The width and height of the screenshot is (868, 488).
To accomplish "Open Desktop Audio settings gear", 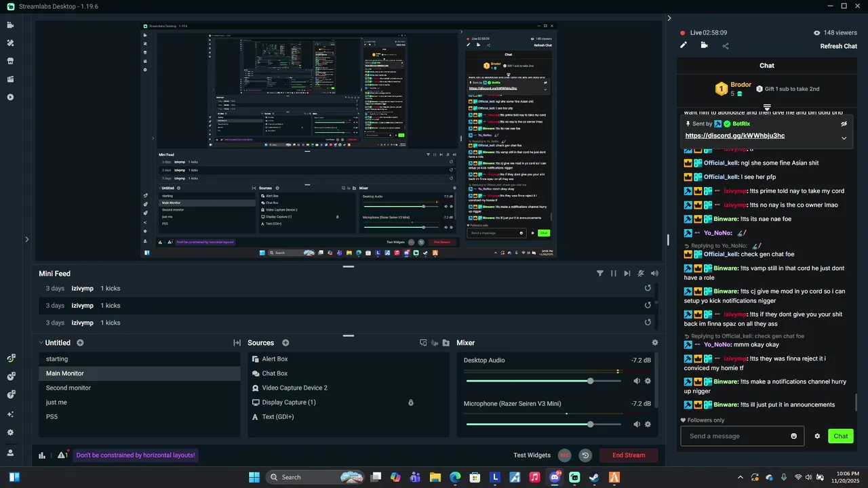I will 648,381.
